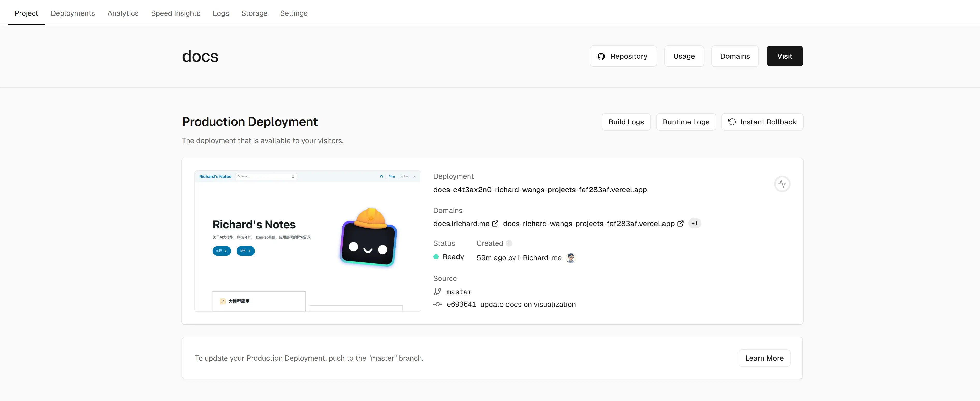980x401 pixels.
Task: Open the Domains settings page
Action: coord(735,56)
